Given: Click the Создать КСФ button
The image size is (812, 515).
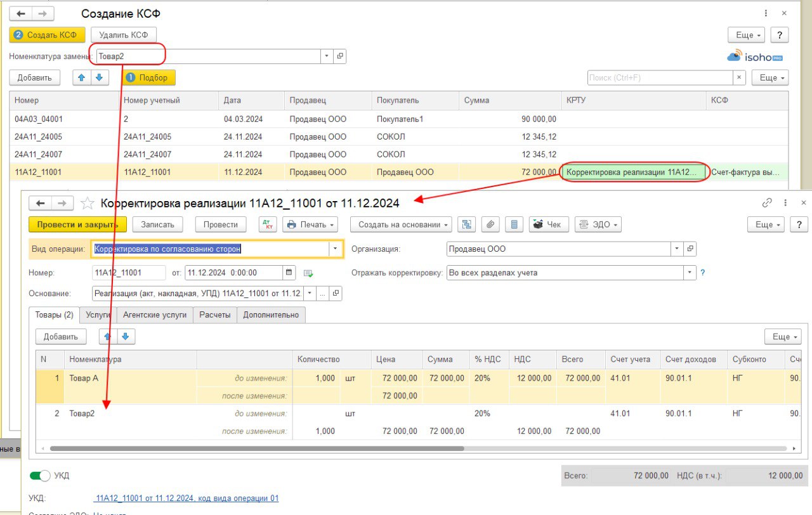Looking at the screenshot, I should click(47, 35).
